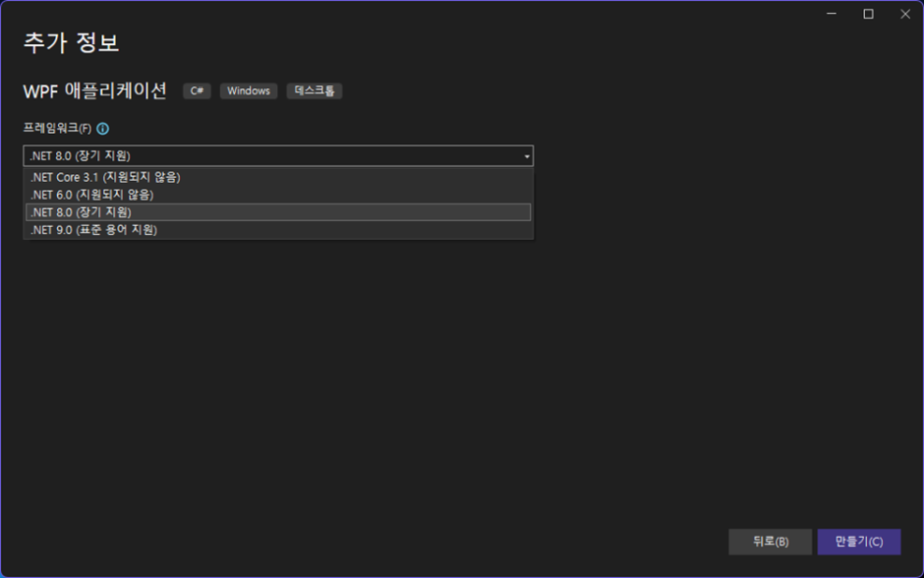Viewport: 924px width, 578px height.
Task: Click the WPF 애플리케이션 title text
Action: tap(93, 90)
